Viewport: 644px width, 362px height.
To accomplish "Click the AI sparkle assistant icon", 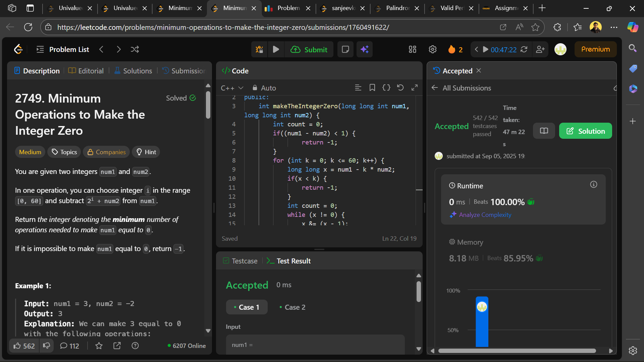I will point(365,50).
